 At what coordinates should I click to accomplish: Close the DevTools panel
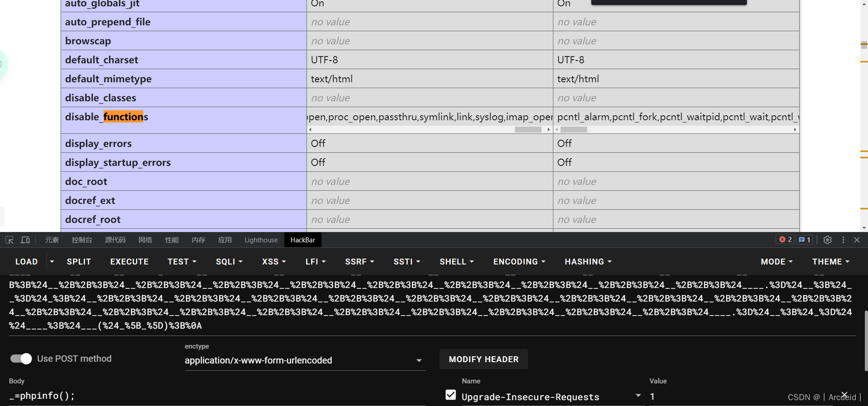857,240
